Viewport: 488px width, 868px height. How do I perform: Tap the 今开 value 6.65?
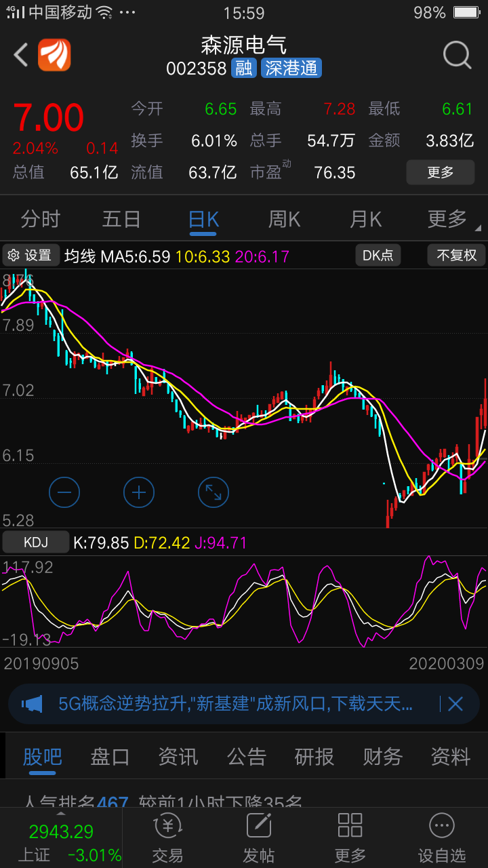click(x=221, y=109)
